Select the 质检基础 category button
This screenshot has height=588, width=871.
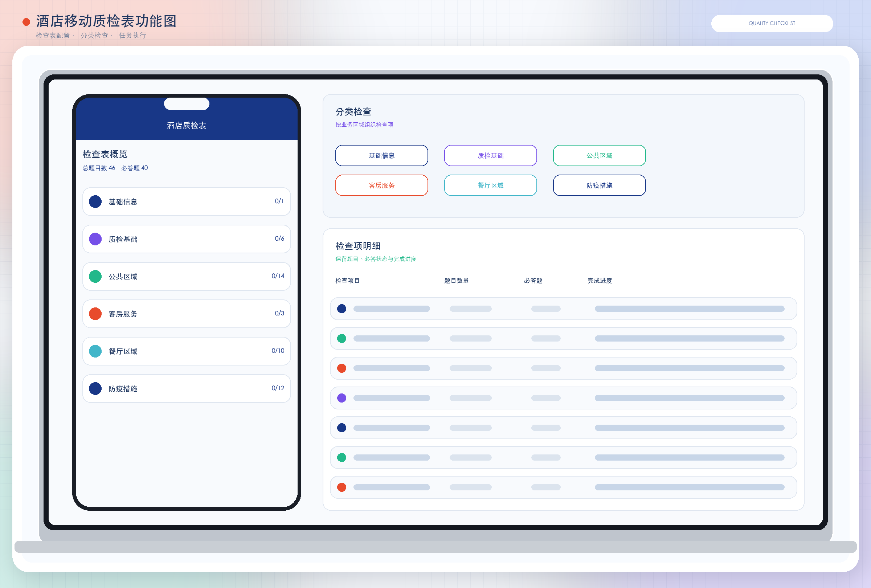tap(490, 155)
